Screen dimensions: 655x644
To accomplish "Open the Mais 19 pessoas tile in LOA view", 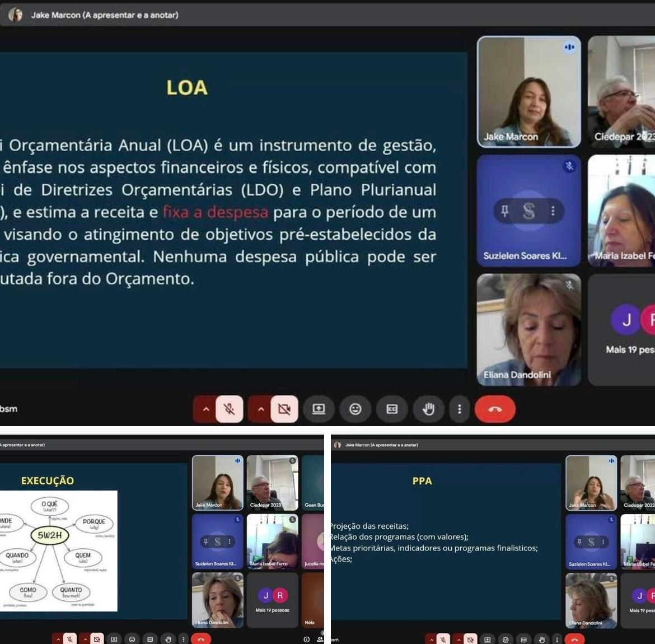I will 621,330.
